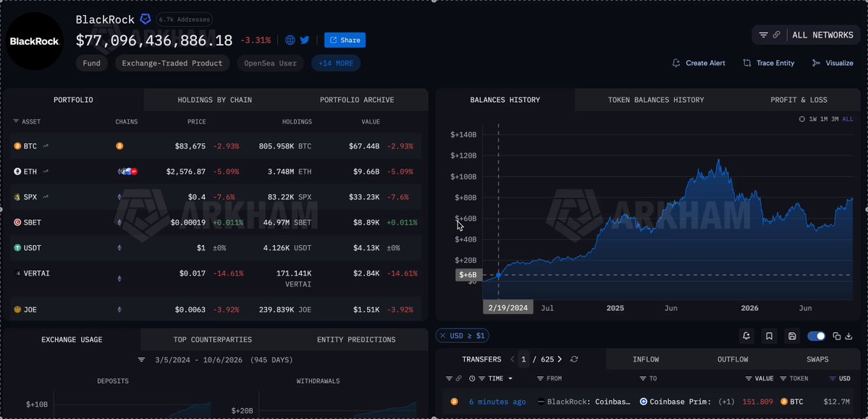This screenshot has width=868, height=419.
Task: Click the Share button
Action: [345, 40]
